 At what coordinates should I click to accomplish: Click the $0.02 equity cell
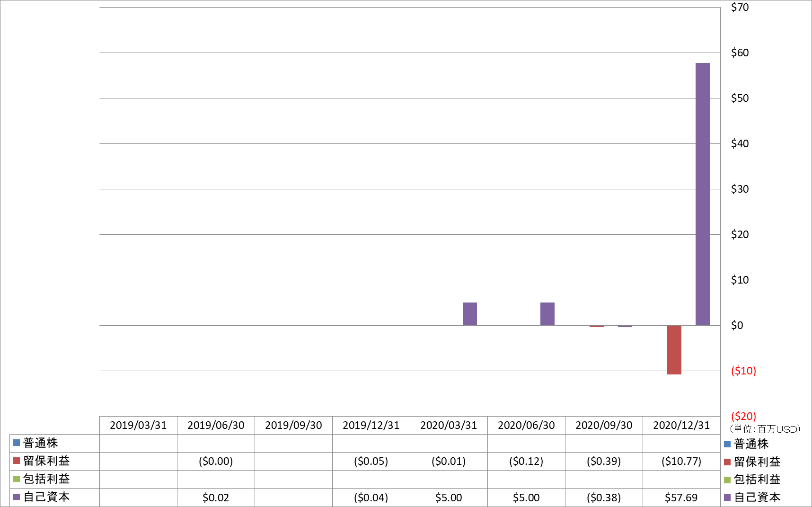216,498
